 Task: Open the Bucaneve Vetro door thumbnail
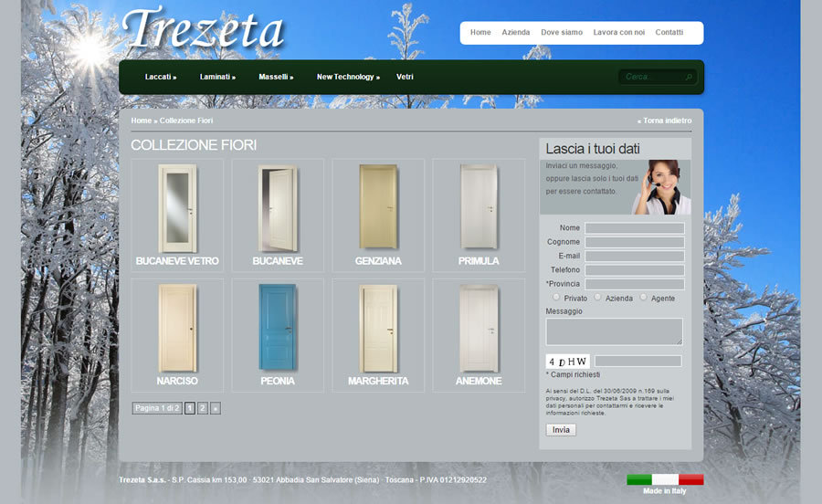176,208
